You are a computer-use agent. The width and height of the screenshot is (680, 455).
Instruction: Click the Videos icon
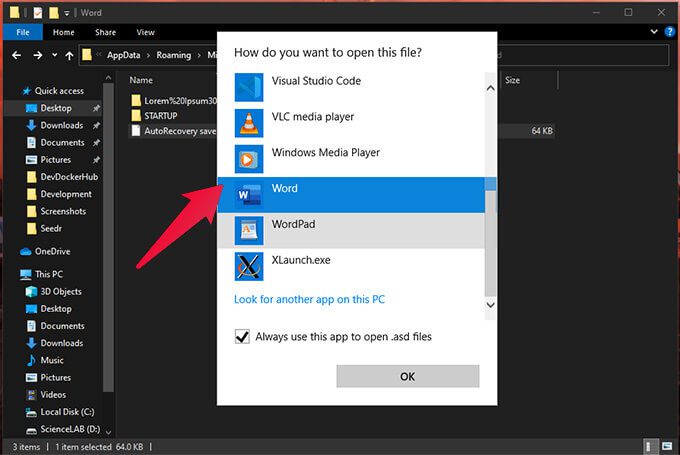coord(31,395)
